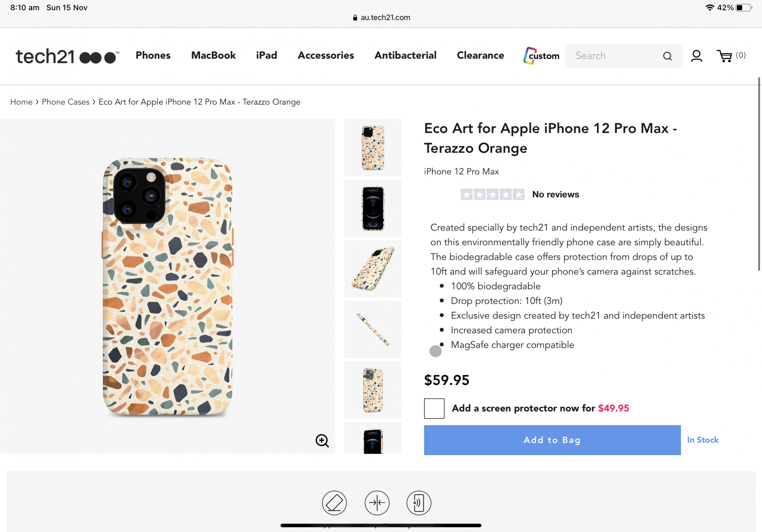Open the Clearance menu
Screen dimensions: 762x532
pyautogui.click(x=480, y=56)
